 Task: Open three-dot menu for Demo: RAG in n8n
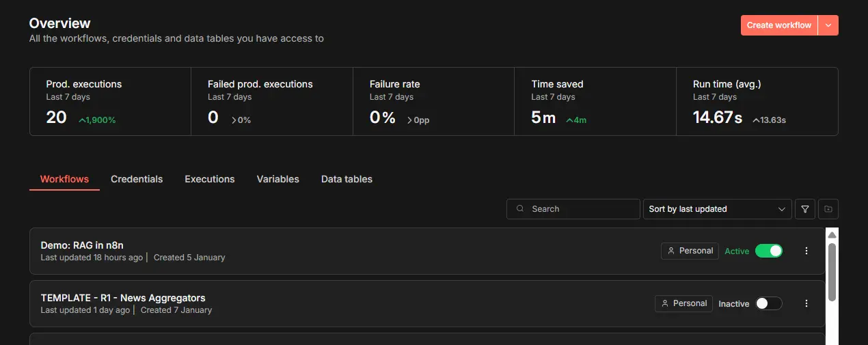click(806, 251)
